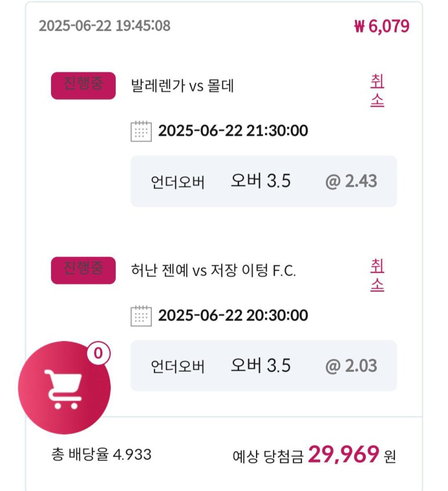The height and width of the screenshot is (491, 448).
Task: Click the odds value @ 2.03
Action: pyautogui.click(x=351, y=366)
